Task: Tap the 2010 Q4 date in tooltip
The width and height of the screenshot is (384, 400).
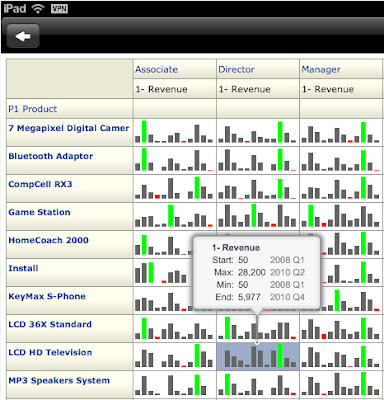Action: pyautogui.click(x=287, y=297)
